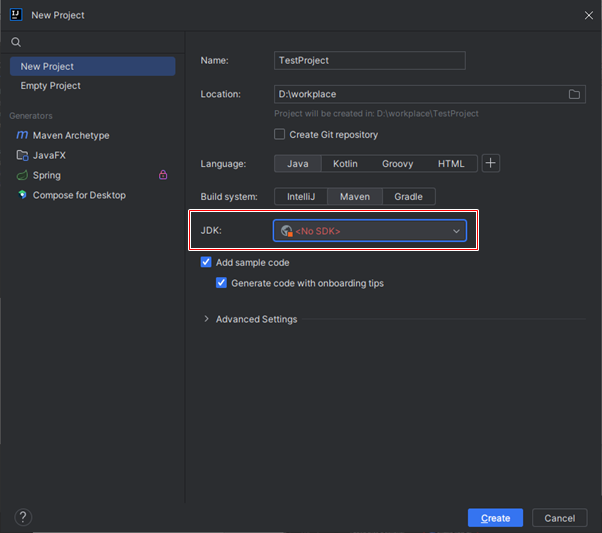Click the Maven Archetype icon
The height and width of the screenshot is (533, 602).
[x=22, y=135]
